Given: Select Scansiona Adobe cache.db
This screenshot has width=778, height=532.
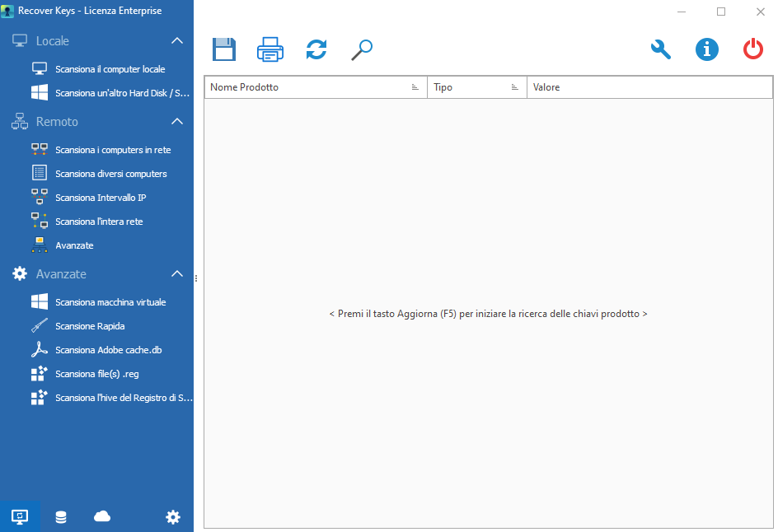Looking at the screenshot, I should (109, 349).
